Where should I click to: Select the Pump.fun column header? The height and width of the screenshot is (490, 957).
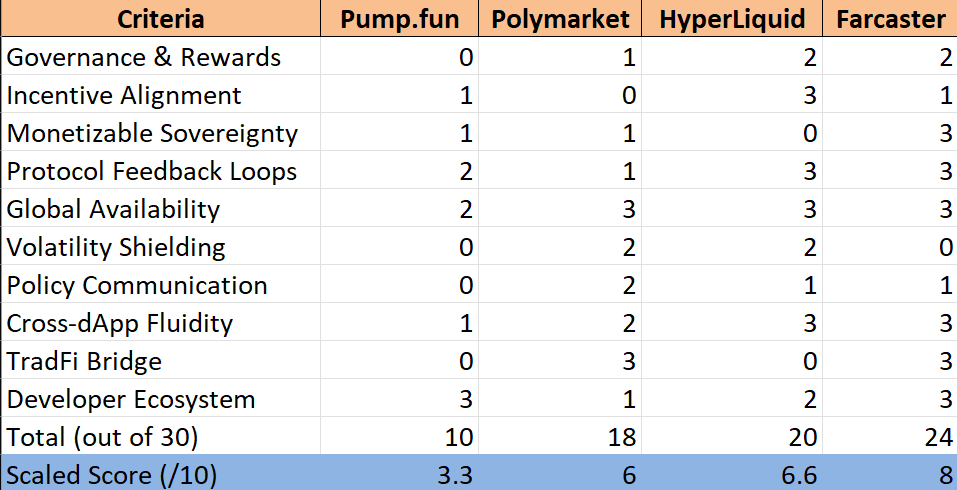[399, 18]
